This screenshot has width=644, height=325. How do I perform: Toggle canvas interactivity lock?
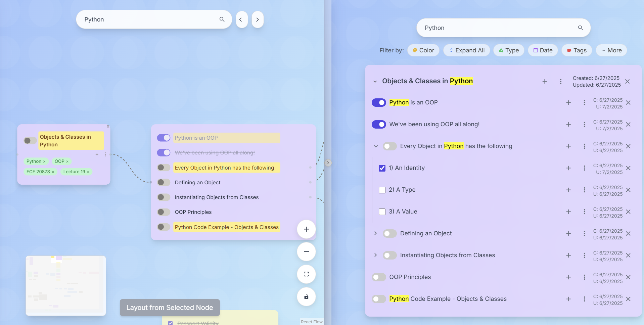pos(306,297)
